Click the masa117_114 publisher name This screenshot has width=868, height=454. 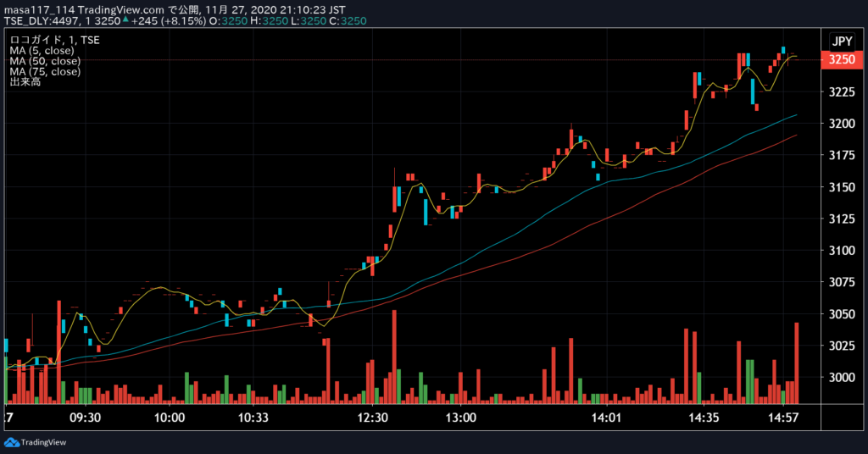tap(39, 10)
